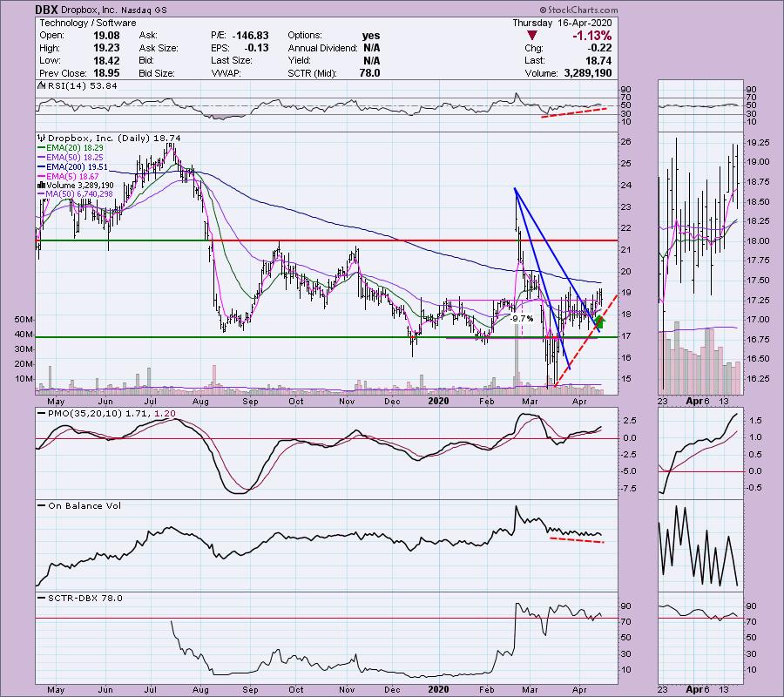
Task: Click the small wave icon beside RSI(14)
Action: pyautogui.click(x=40, y=85)
